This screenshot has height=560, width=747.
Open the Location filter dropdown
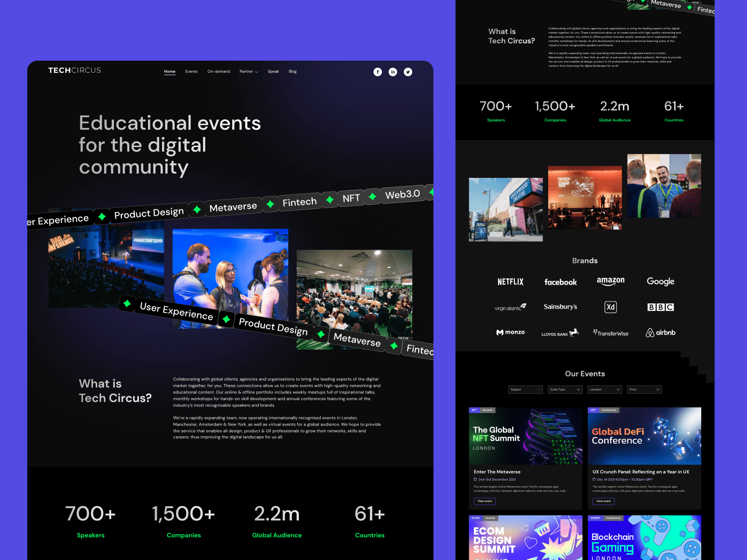pyautogui.click(x=605, y=390)
